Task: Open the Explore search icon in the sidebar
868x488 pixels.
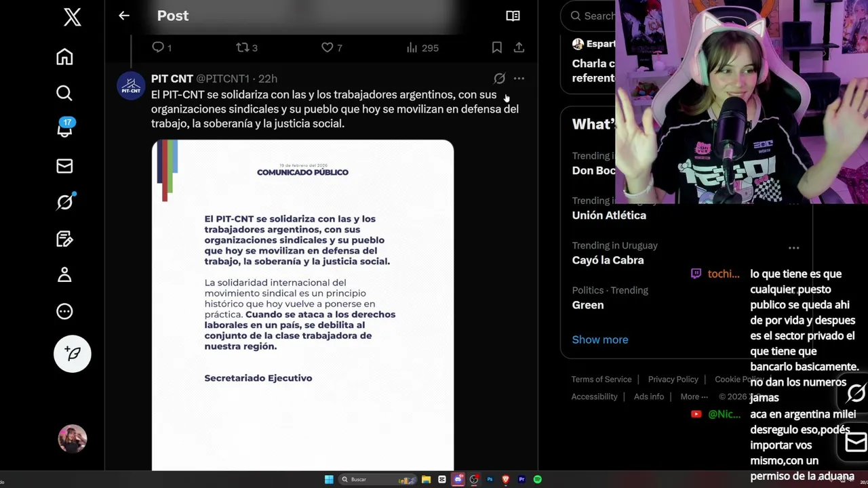Action: [x=64, y=93]
